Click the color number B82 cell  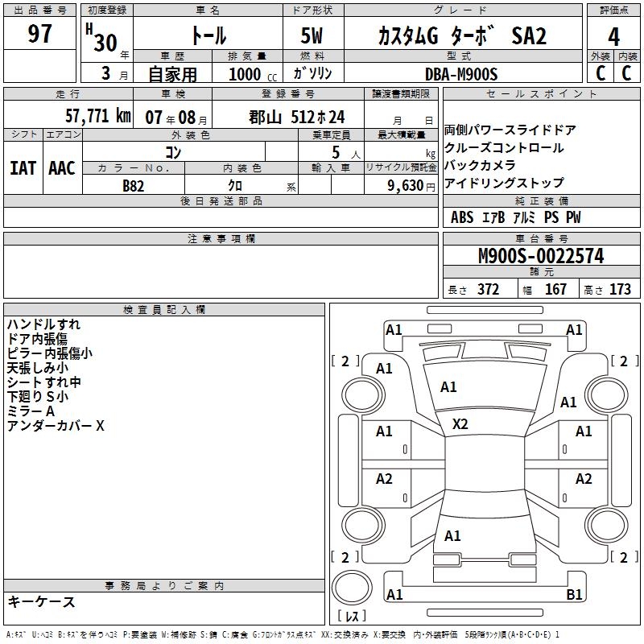point(134,186)
